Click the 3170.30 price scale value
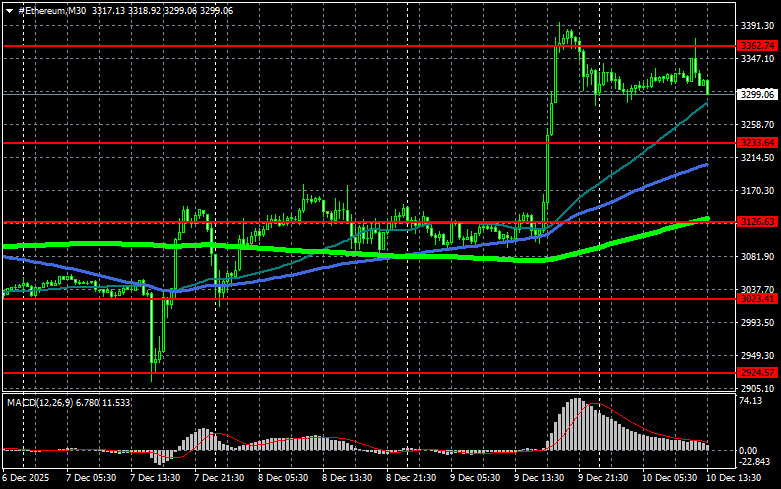The height and width of the screenshot is (489, 781). 757,191
